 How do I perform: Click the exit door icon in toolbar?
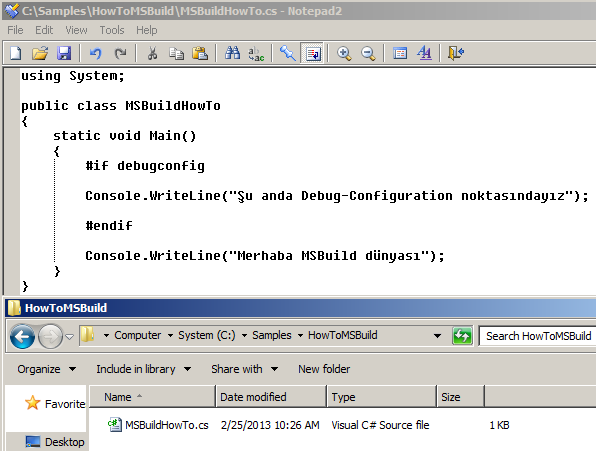coord(456,53)
